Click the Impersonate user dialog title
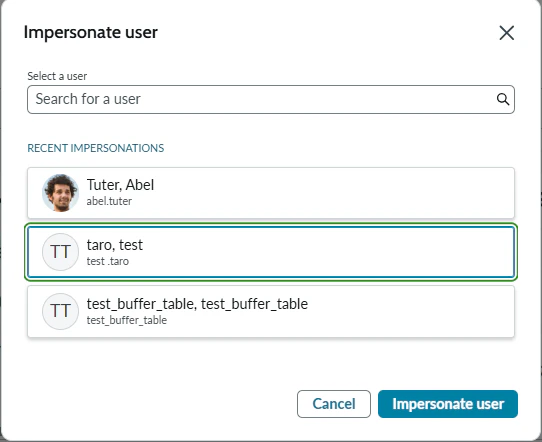This screenshot has height=442, width=542. pyautogui.click(x=91, y=32)
